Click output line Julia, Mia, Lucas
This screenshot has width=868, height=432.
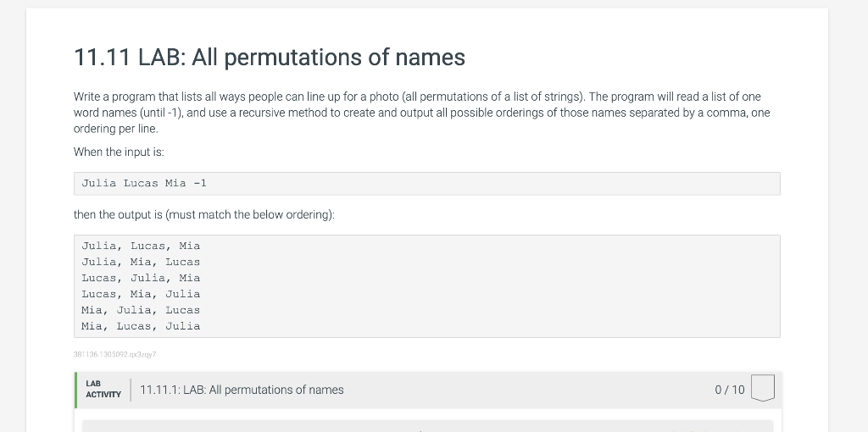coord(141,263)
